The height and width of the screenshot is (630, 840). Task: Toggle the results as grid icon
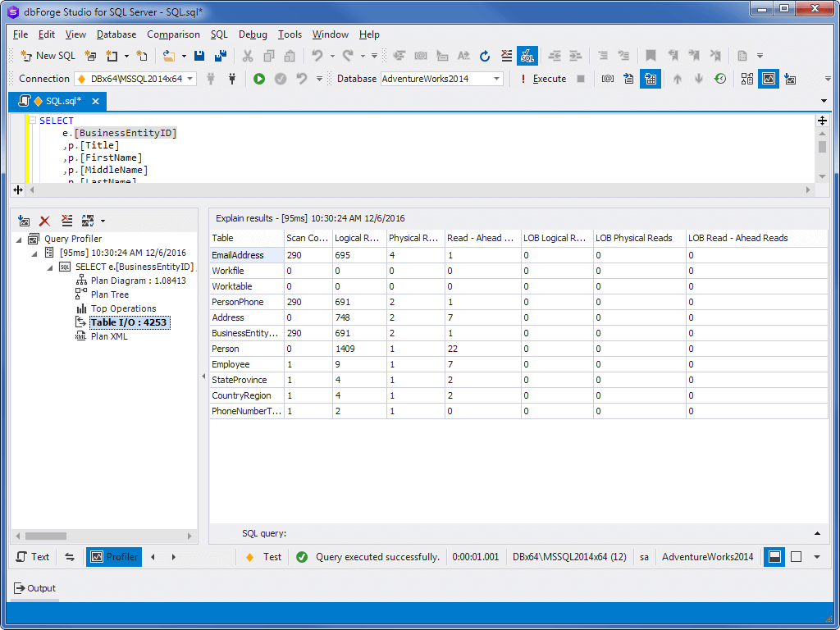(651, 79)
